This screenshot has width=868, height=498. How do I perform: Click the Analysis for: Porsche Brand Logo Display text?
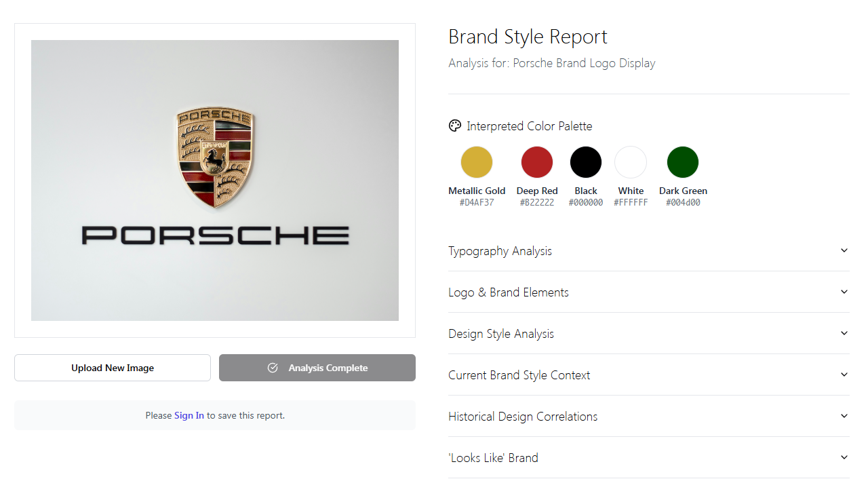pos(551,63)
